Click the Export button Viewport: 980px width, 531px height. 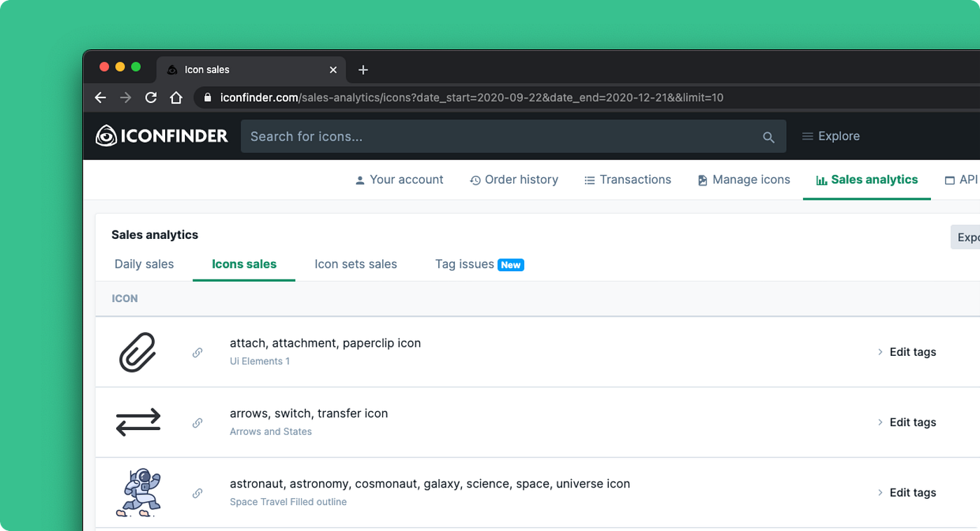coord(965,237)
